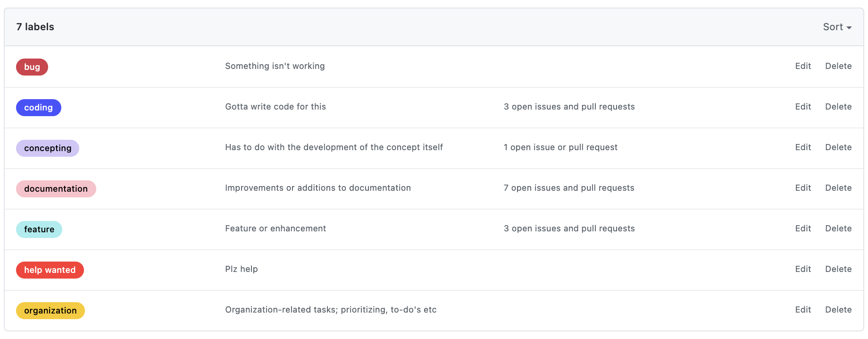This screenshot has height=339, width=868.
Task: Edit the documentation label
Action: pyautogui.click(x=803, y=188)
